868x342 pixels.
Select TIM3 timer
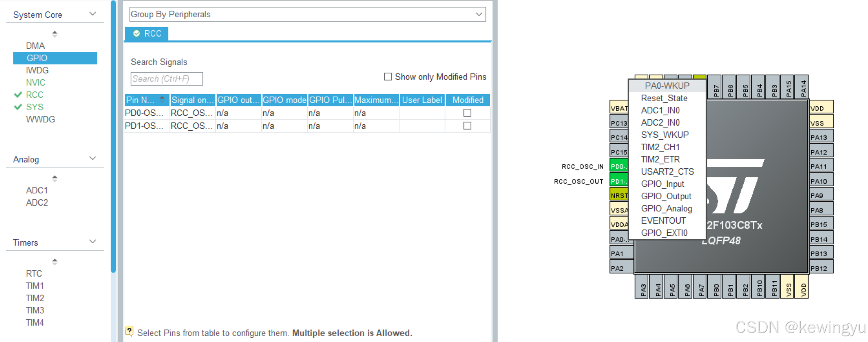coord(35,310)
